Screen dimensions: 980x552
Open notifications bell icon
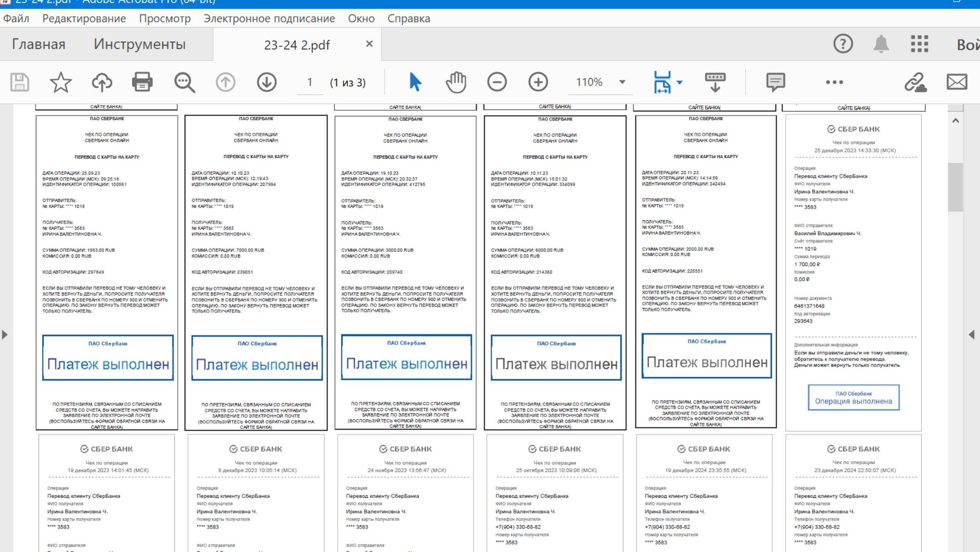click(x=881, y=44)
